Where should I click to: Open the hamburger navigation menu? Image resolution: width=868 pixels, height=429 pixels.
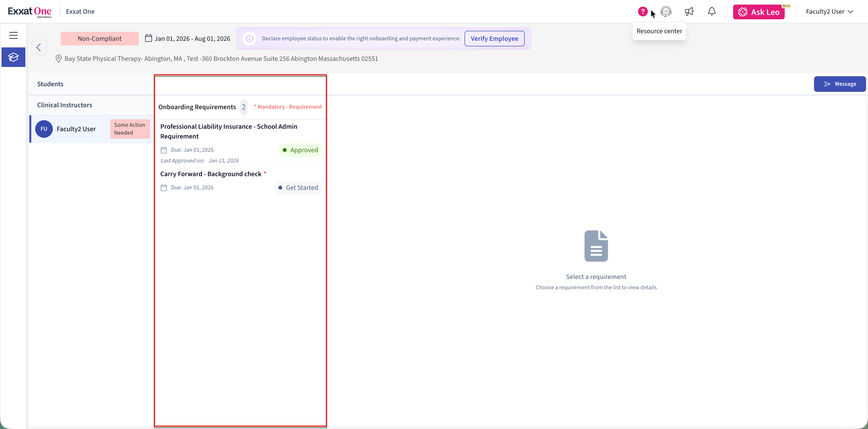tap(13, 35)
